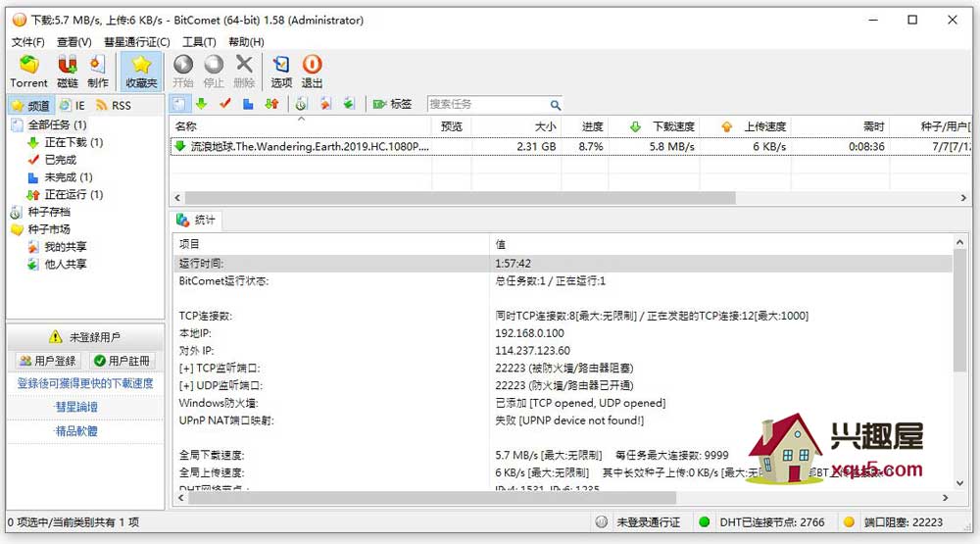Click the 用户登錄 login button
Screen dimensions: 980x544
(47, 361)
